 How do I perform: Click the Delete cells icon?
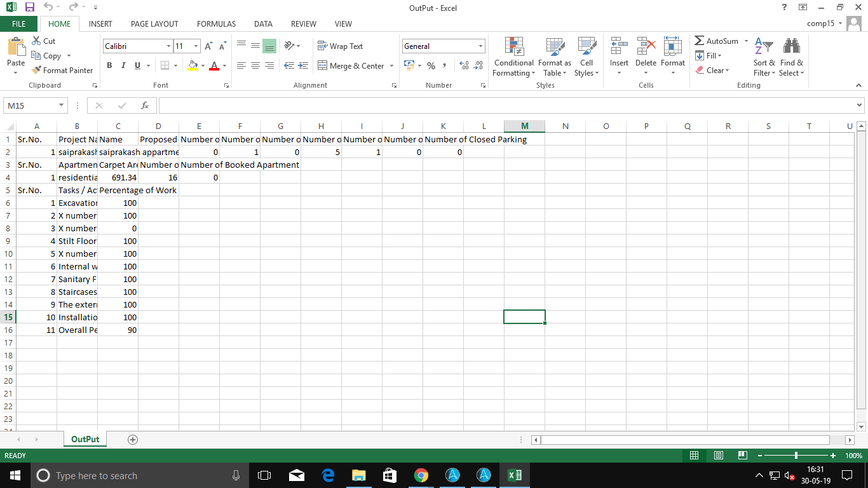tap(646, 46)
